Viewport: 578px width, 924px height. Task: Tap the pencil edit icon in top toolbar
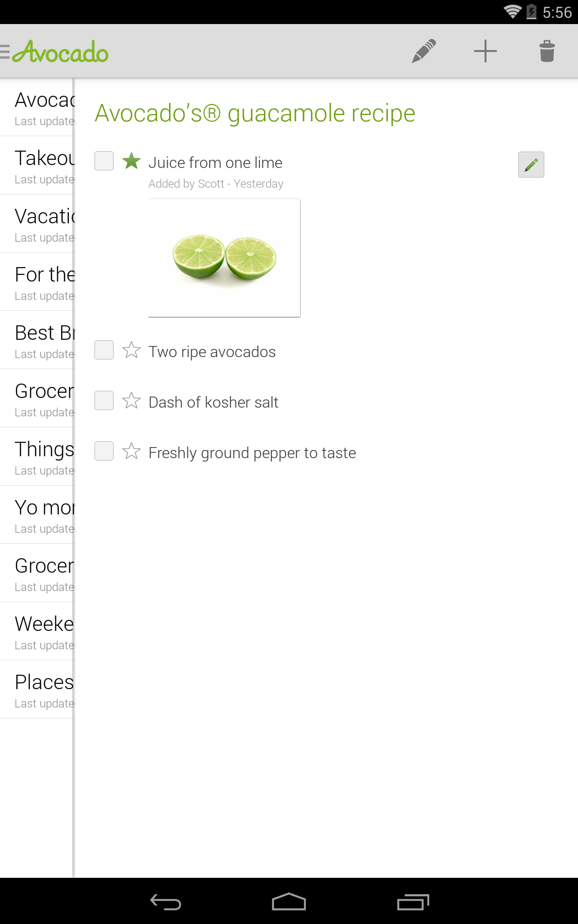point(424,51)
